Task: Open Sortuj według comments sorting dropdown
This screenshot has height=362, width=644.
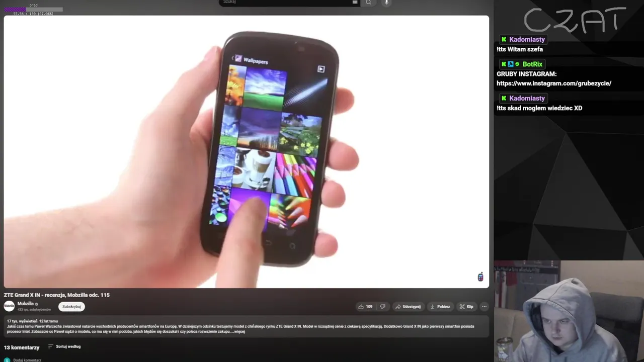Action: [x=64, y=346]
